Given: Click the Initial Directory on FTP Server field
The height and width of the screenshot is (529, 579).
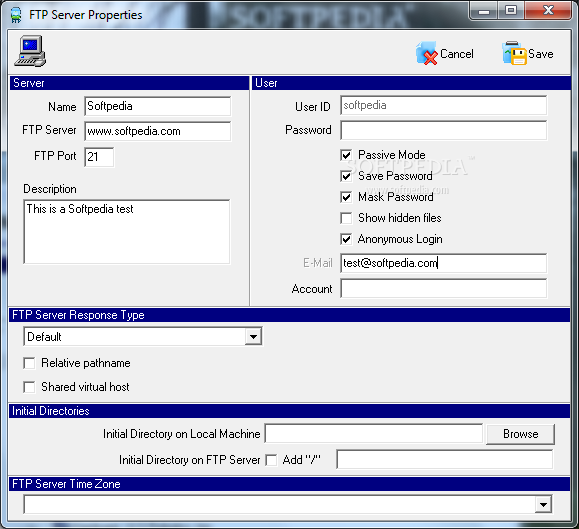Looking at the screenshot, I should click(x=445, y=459).
